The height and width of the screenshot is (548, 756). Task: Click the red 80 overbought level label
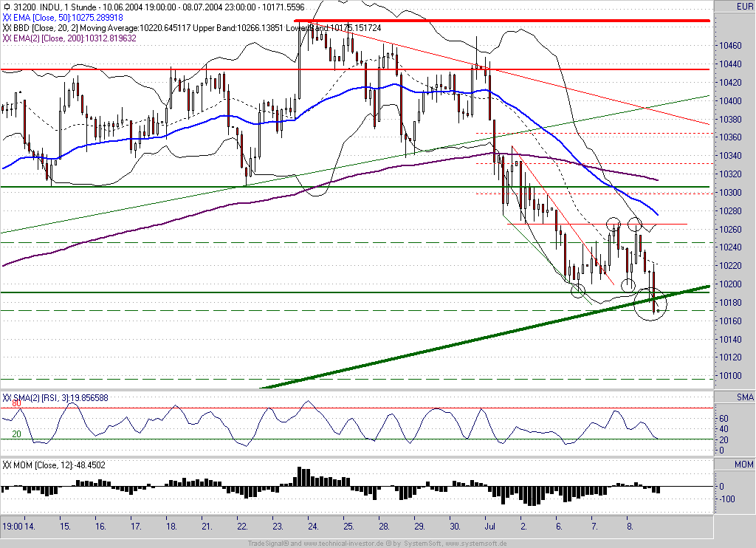click(16, 404)
